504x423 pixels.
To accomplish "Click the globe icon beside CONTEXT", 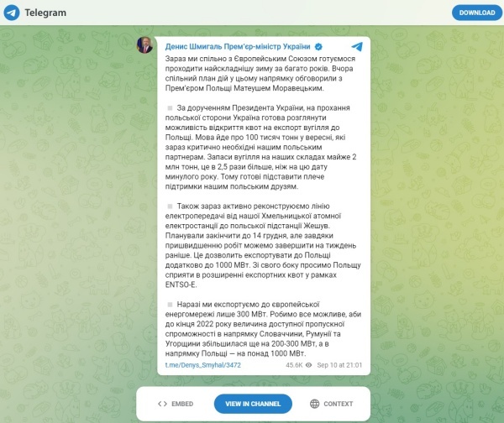I will click(x=315, y=404).
